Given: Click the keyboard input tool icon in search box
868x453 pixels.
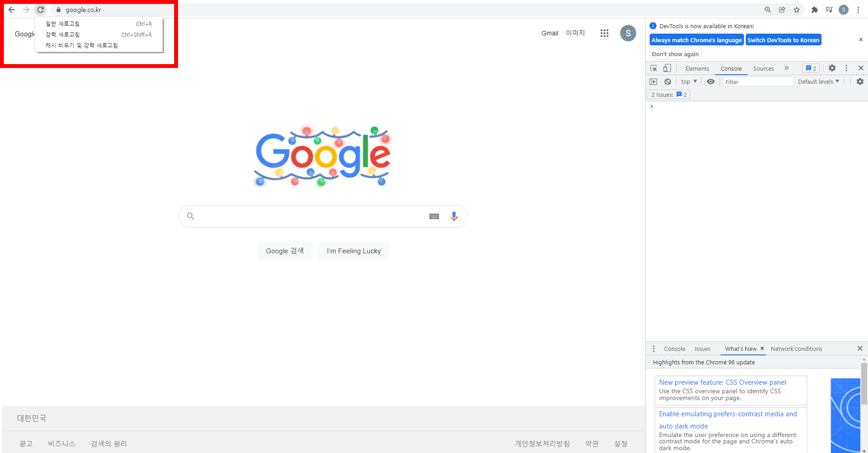Looking at the screenshot, I should (x=434, y=216).
